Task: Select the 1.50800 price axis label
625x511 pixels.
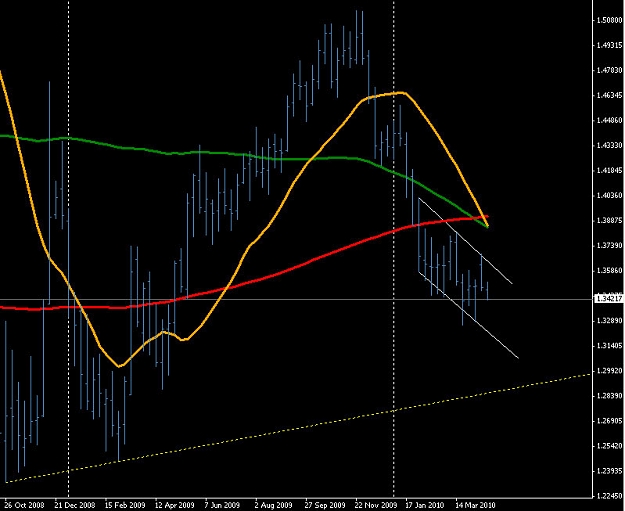Action: [x=609, y=20]
